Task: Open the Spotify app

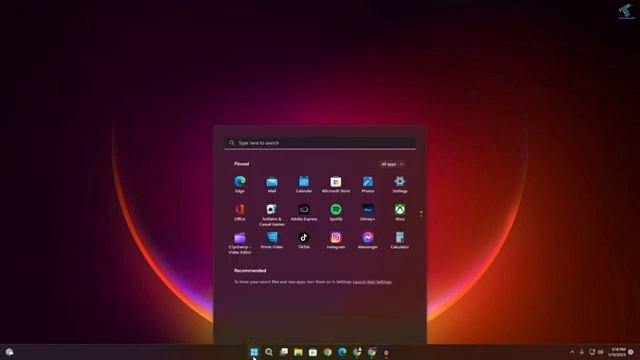Action: pyautogui.click(x=336, y=213)
